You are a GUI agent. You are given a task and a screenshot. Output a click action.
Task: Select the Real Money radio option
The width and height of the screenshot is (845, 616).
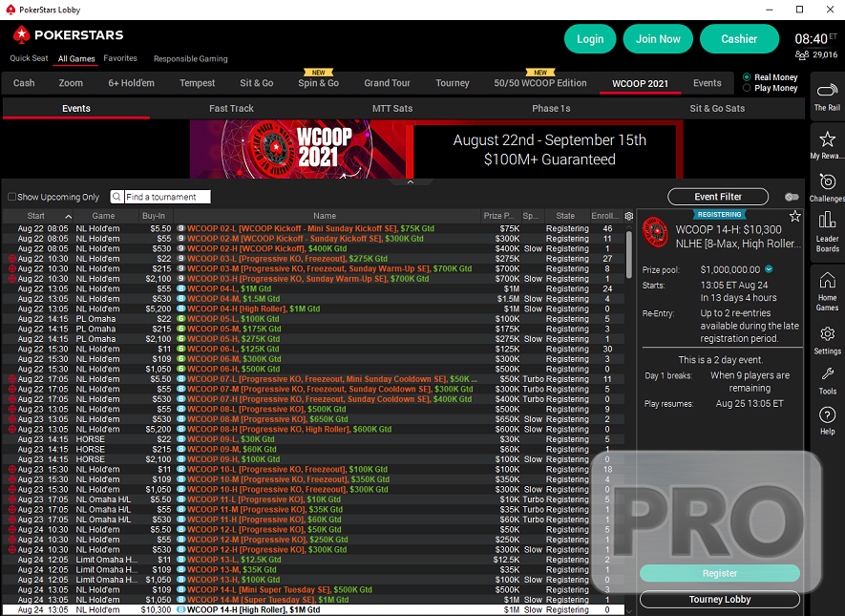747,77
